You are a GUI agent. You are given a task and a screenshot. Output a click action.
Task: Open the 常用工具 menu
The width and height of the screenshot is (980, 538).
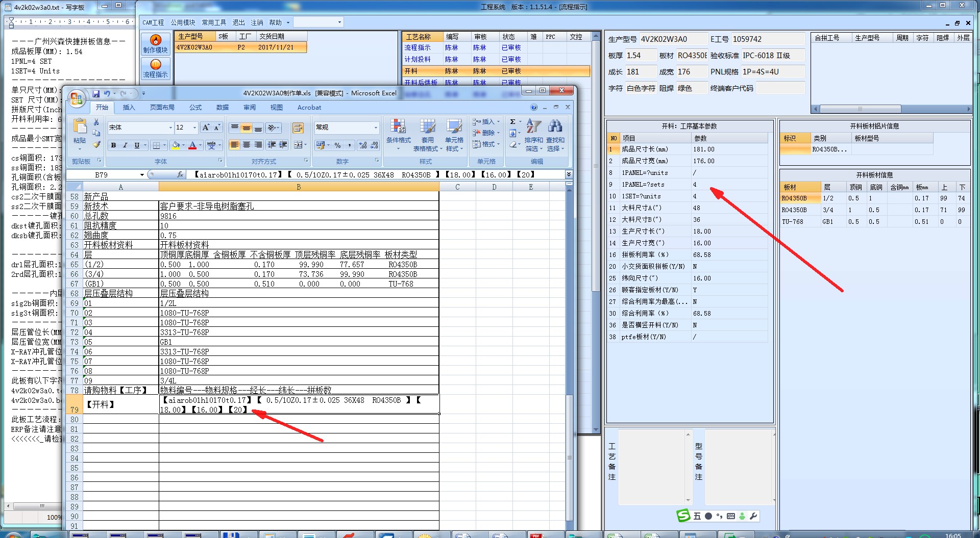tap(214, 22)
